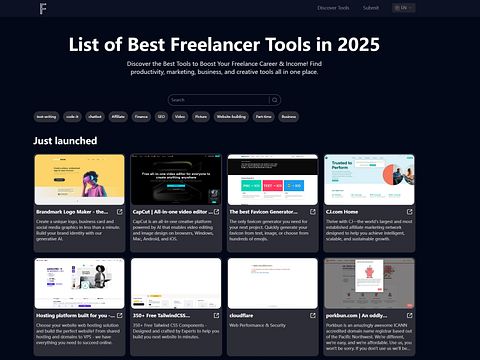This screenshot has width=480, height=360.
Task: Click the Favicon Generator description text
Action: click(269, 230)
